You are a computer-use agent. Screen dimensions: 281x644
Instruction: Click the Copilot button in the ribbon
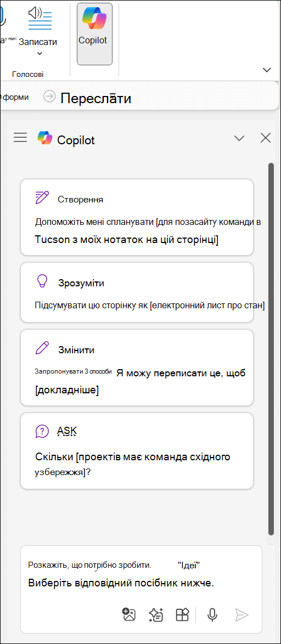pyautogui.click(x=94, y=33)
